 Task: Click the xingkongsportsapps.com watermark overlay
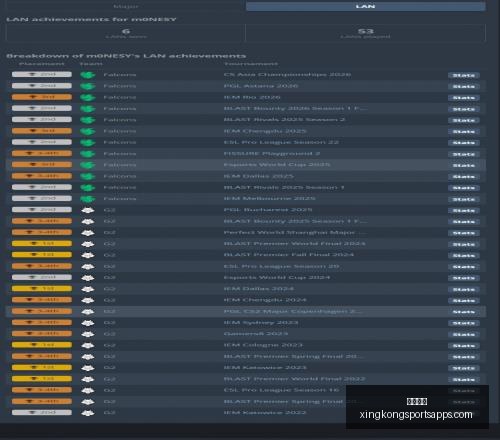(417, 407)
